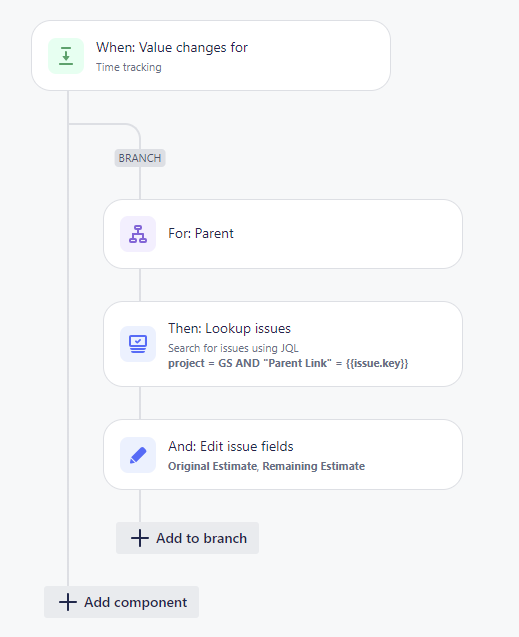Click Original Estimate, Remaining Estimate text
Screen dimensions: 519x637
tap(266, 466)
